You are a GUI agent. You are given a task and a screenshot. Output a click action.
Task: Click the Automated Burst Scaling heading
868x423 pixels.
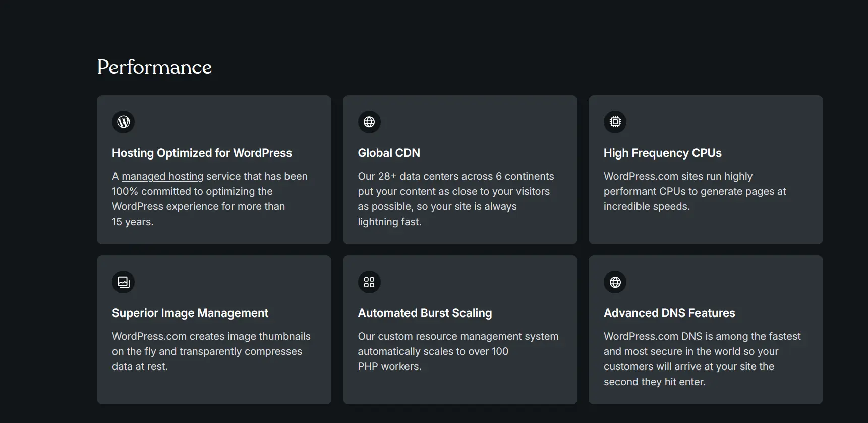[425, 313]
